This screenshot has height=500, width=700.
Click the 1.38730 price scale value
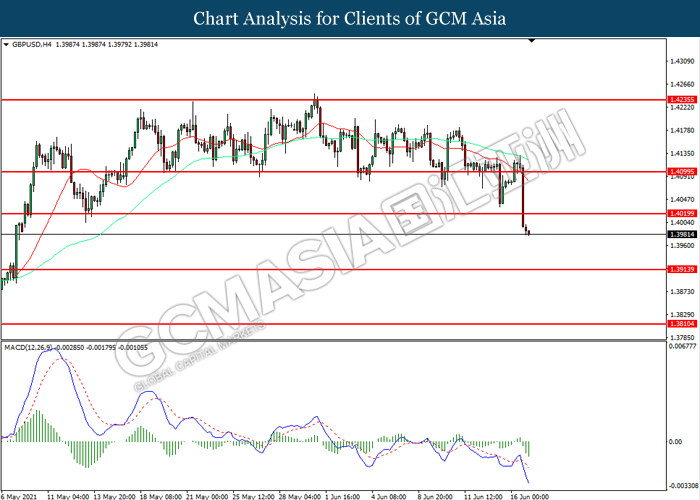(683, 292)
